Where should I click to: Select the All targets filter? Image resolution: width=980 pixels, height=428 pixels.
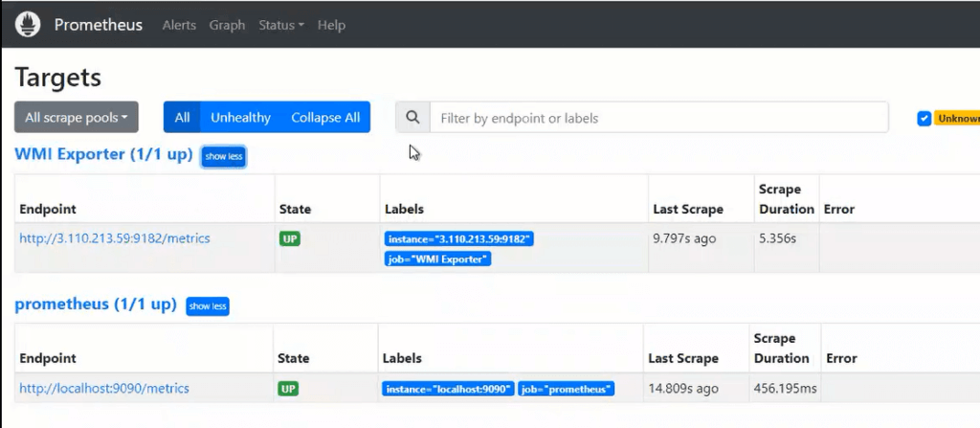[x=182, y=118]
